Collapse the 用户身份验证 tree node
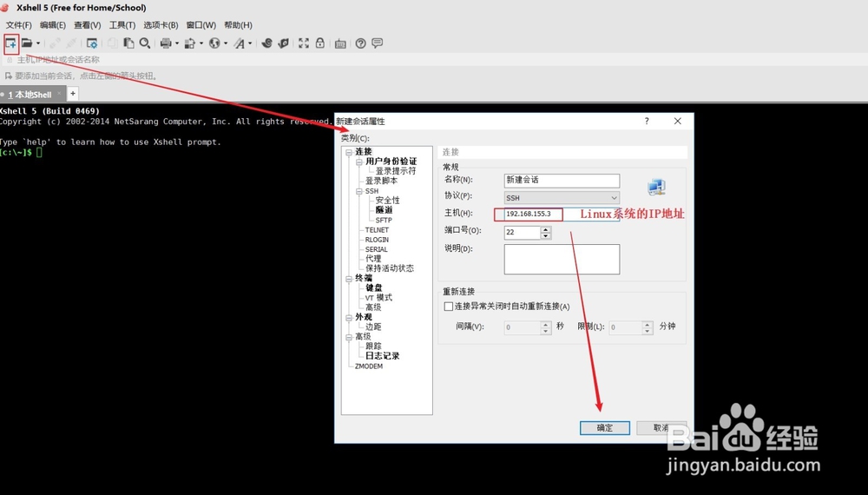 click(358, 162)
